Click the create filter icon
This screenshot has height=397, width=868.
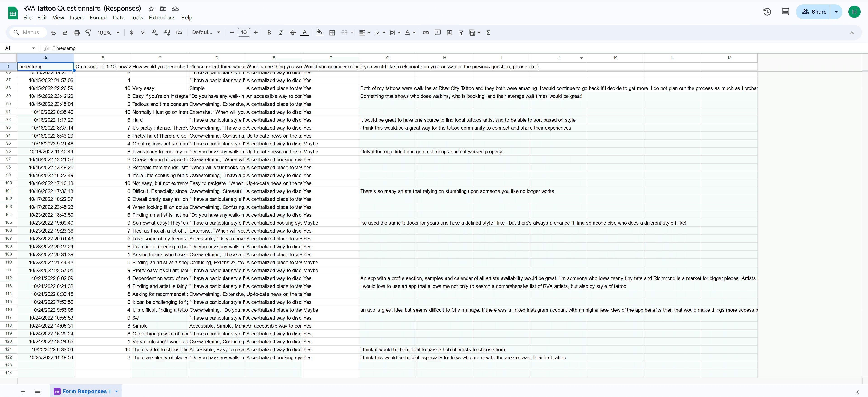461,32
